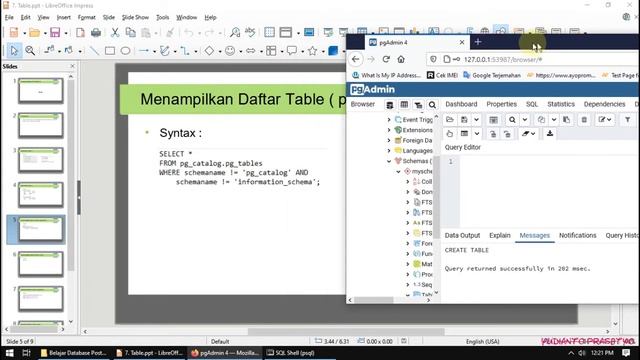Image resolution: width=640 pixels, height=360 pixels.
Task: Switch to the Explain tab
Action: (x=500, y=236)
